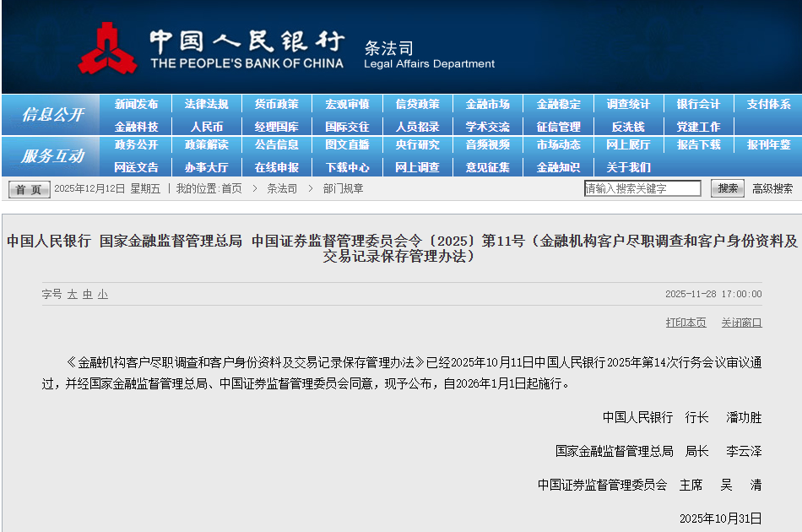Type in the search keyword field
Screen dimensions: 802x532
(x=642, y=188)
